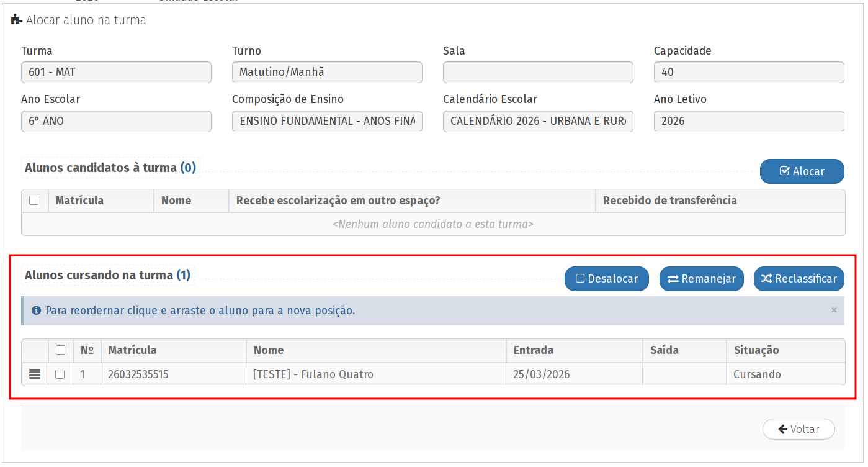This screenshot has height=467, width=868.
Task: Click the Reclassificar button
Action: tap(799, 279)
